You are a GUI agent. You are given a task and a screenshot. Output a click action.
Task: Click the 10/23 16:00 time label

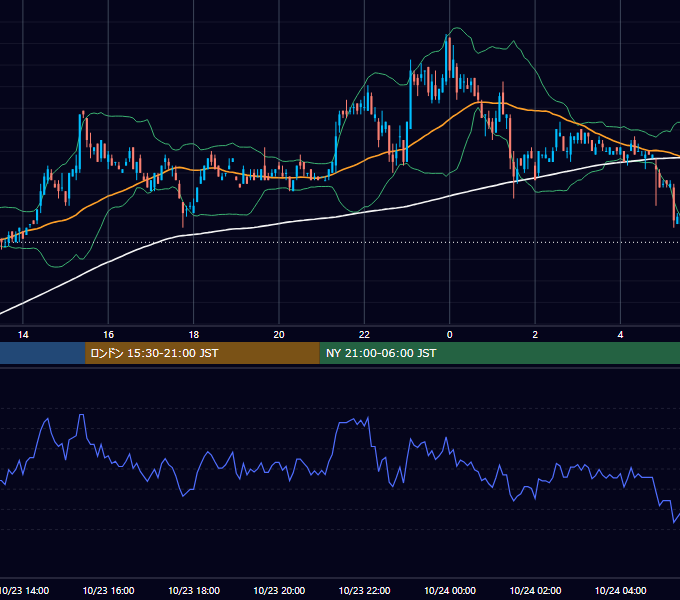click(108, 590)
